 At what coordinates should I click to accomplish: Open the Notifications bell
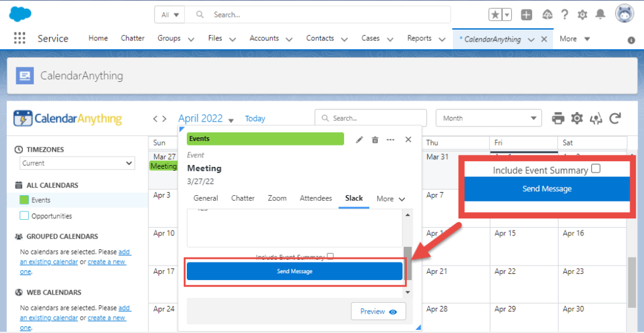[x=601, y=14]
